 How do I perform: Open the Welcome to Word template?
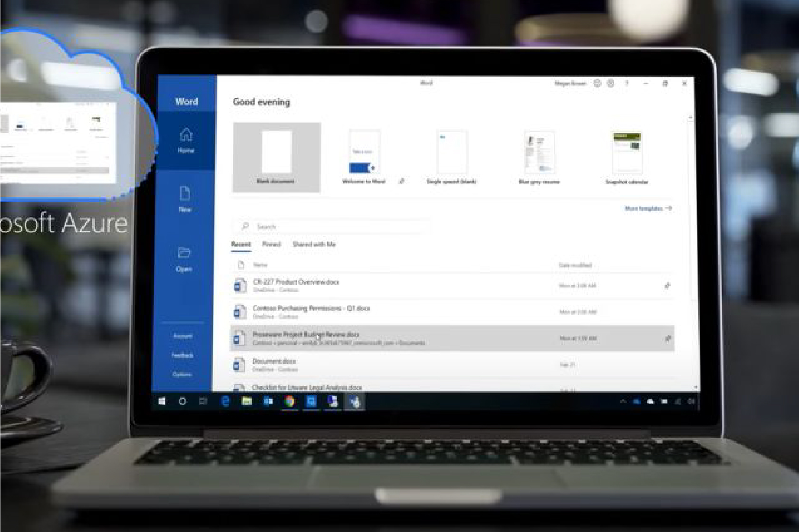pyautogui.click(x=364, y=157)
